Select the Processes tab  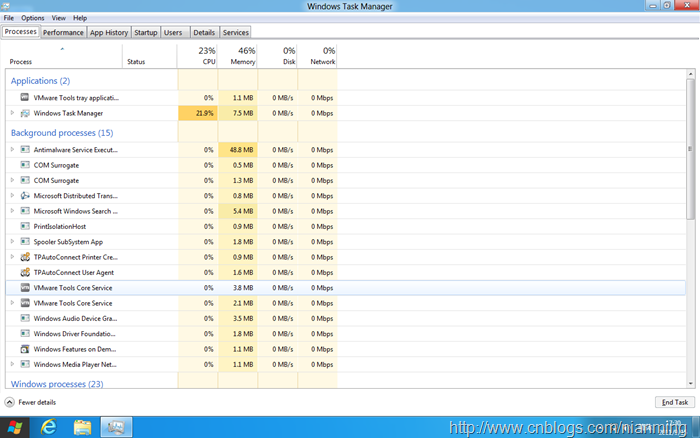point(21,32)
